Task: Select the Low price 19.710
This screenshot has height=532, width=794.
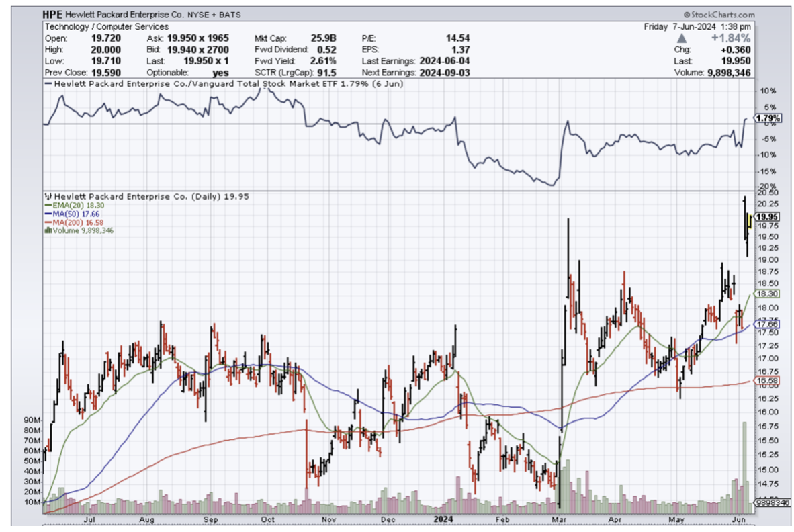Action: [x=106, y=60]
